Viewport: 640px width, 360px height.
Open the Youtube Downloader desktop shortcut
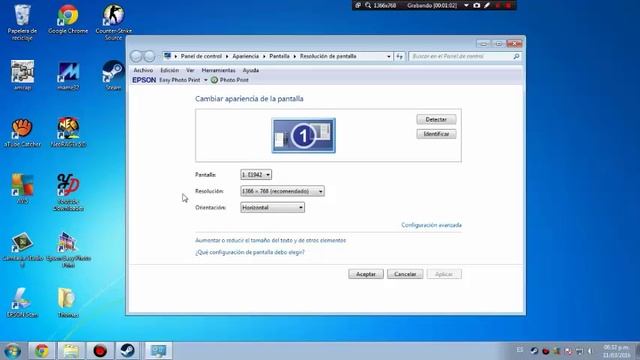pos(68,192)
